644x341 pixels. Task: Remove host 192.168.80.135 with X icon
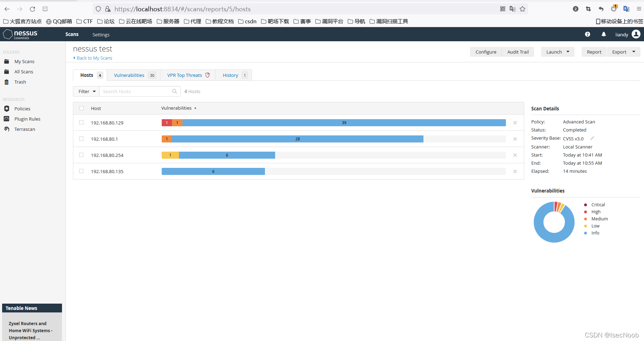515,171
